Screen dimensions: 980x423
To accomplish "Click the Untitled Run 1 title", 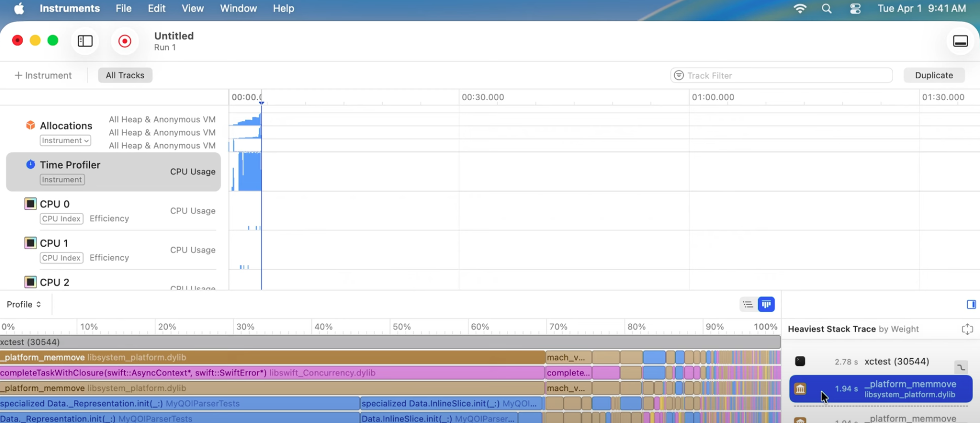I will click(x=174, y=41).
